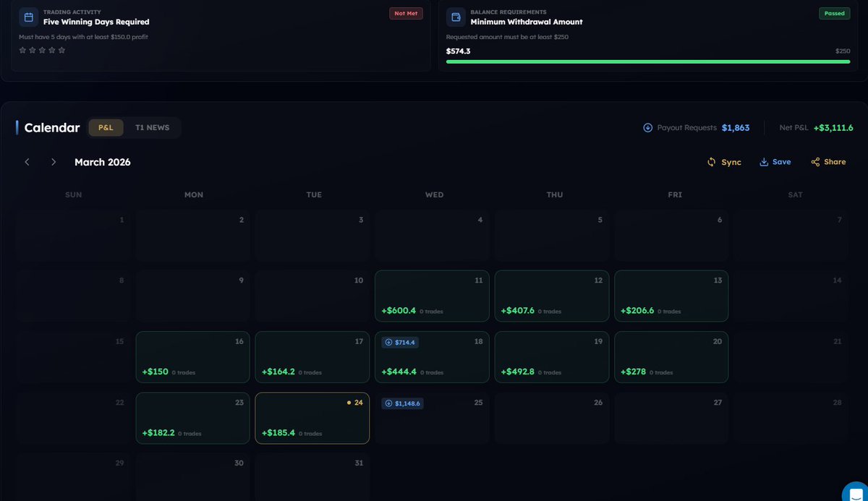The width and height of the screenshot is (868, 501).
Task: Click the green withdrawal amount progress bar
Action: pos(648,61)
